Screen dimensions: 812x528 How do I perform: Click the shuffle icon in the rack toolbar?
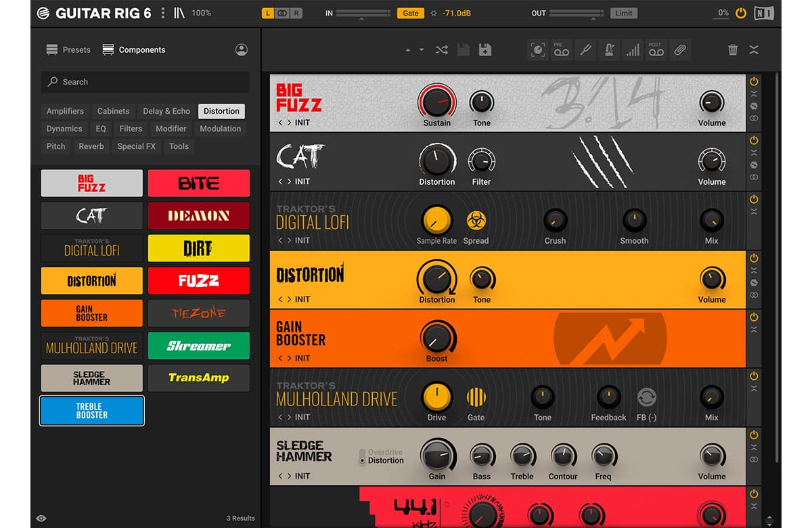pos(441,50)
